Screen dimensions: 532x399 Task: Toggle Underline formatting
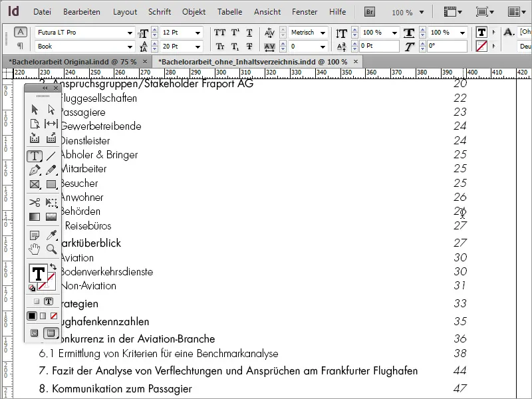tap(249, 33)
